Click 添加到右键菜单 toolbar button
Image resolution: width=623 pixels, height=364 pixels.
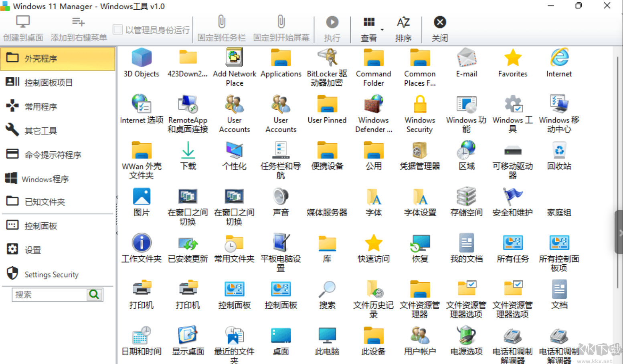point(79,29)
